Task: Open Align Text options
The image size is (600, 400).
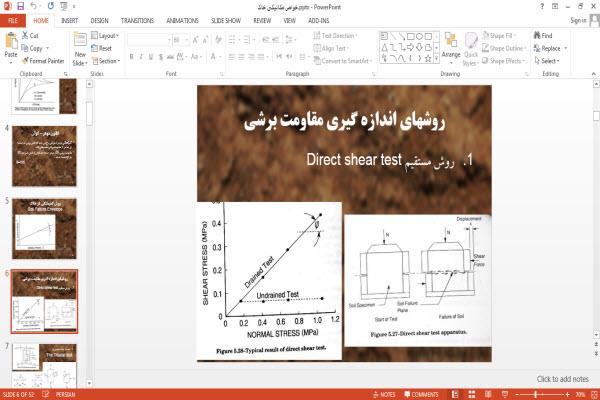Action: pos(331,48)
